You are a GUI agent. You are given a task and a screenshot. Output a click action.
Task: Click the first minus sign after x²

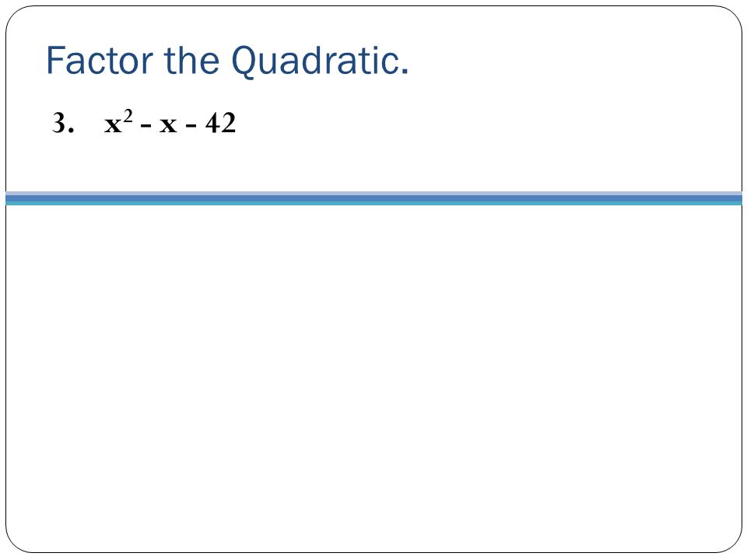pos(146,127)
